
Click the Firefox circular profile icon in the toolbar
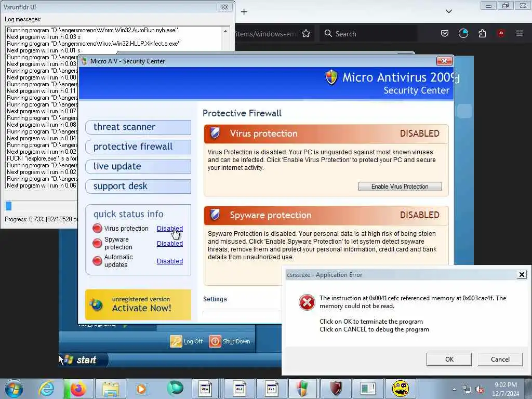(463, 33)
